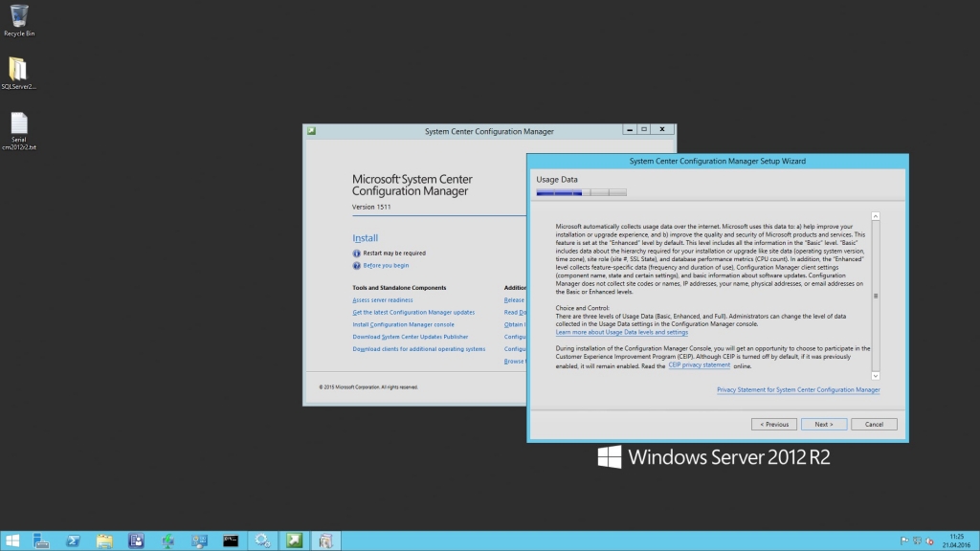
Task: Click the taskbar clock showing 11:25
Action: [956, 540]
